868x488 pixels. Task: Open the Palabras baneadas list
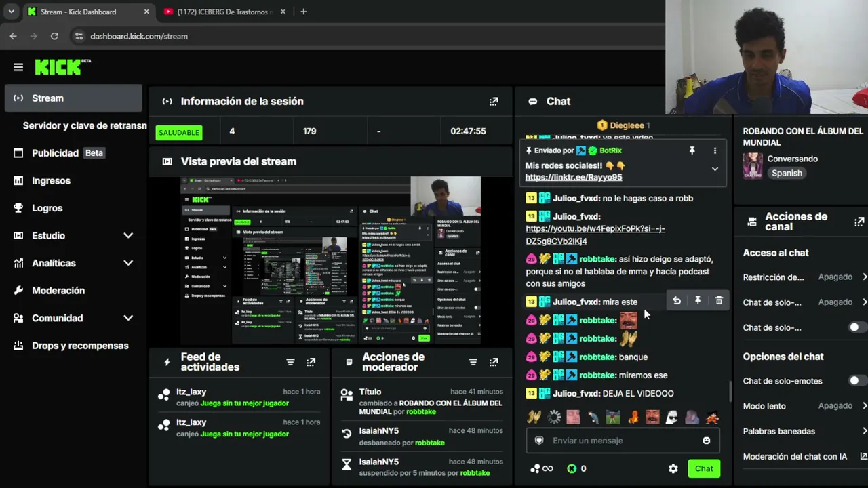(805, 431)
